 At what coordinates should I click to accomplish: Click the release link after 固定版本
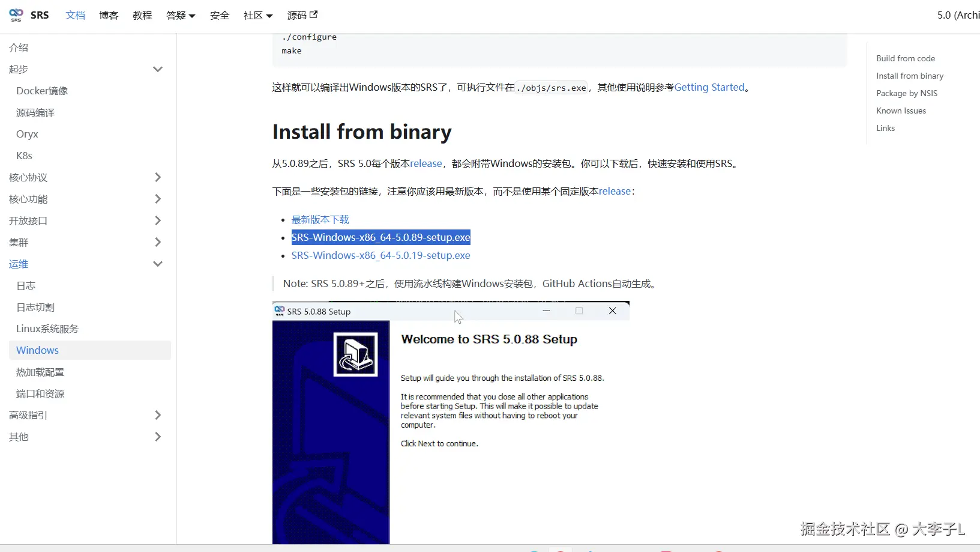[x=615, y=191]
